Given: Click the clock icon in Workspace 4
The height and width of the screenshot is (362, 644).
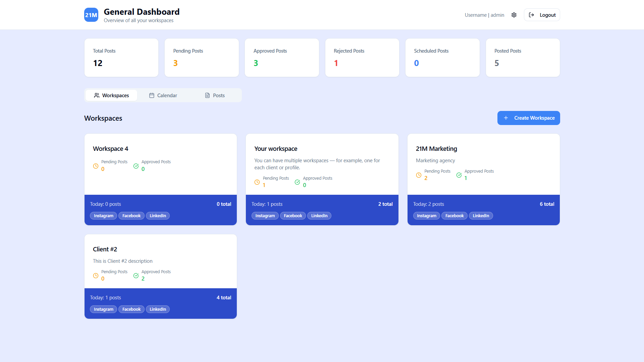Looking at the screenshot, I should pos(96,166).
